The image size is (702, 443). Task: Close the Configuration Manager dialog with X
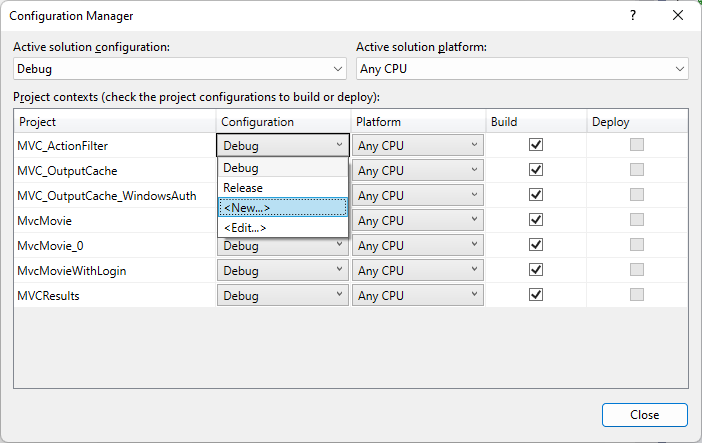pos(678,16)
